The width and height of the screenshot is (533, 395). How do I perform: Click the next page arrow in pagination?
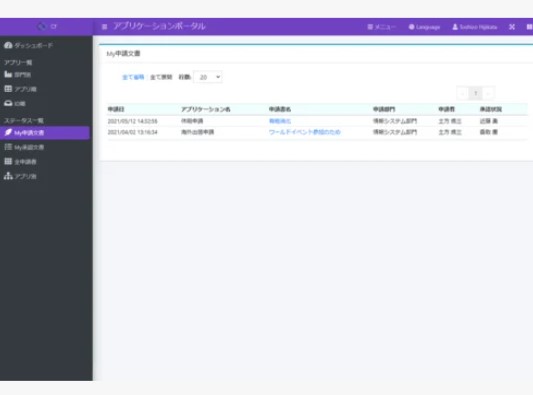click(488, 93)
